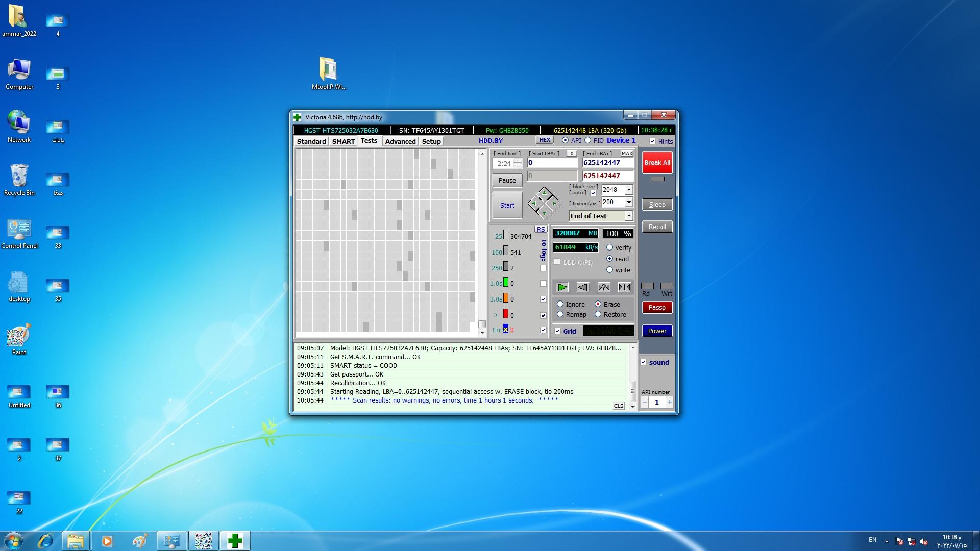Choose the Remap radio button
This screenshot has height=551, width=980.
(x=560, y=315)
